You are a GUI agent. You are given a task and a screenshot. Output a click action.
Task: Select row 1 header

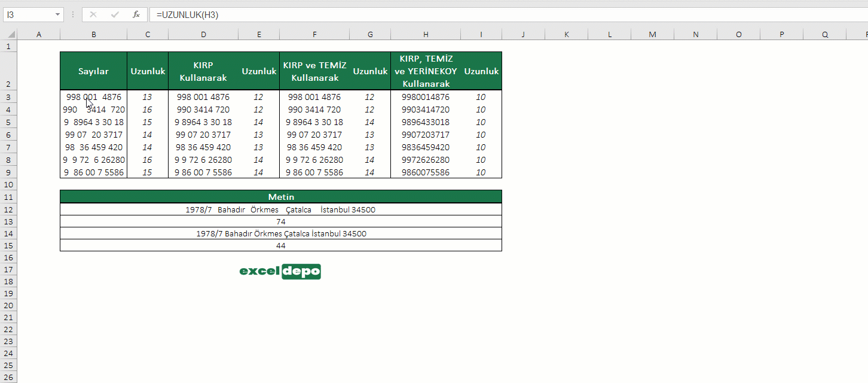coord(8,46)
